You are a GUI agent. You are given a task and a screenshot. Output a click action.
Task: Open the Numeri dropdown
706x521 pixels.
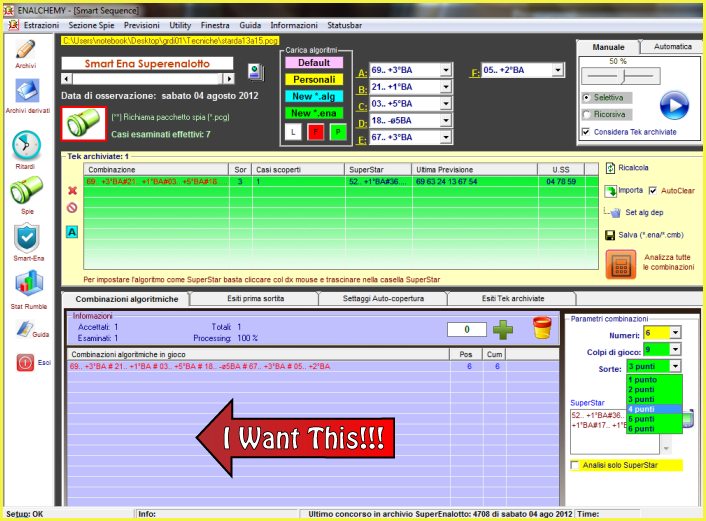[x=675, y=333]
